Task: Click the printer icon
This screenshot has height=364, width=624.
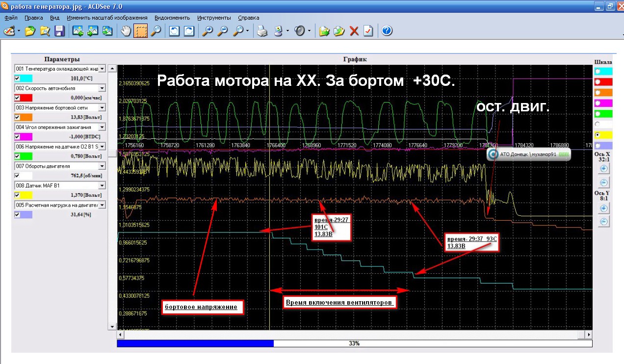Action: 262,31
